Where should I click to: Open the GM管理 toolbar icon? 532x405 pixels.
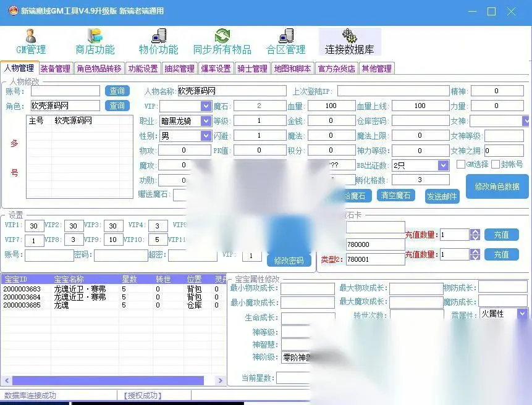[x=31, y=42]
